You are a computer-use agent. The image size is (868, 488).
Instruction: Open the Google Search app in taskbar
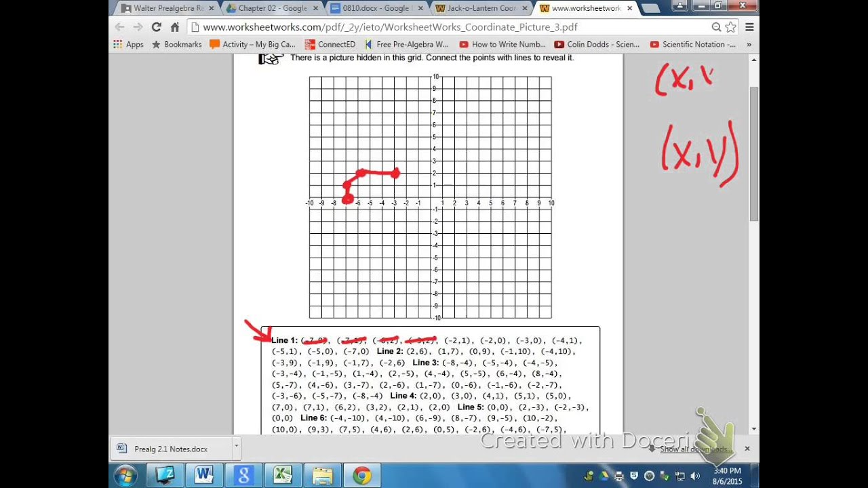[x=244, y=475]
